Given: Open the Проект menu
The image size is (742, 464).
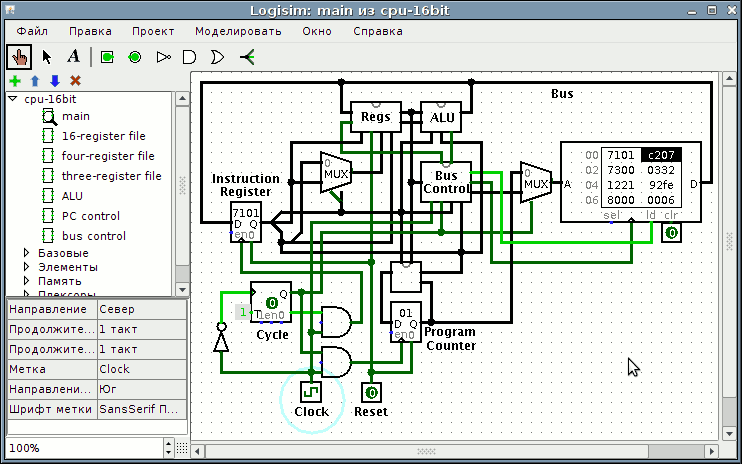Looking at the screenshot, I should tap(152, 31).
